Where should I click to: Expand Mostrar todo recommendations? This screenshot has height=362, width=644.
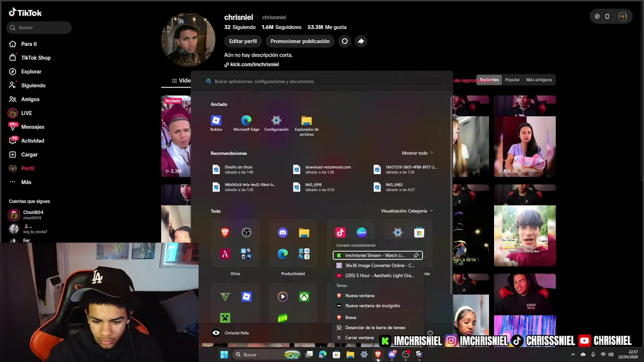[x=417, y=153]
